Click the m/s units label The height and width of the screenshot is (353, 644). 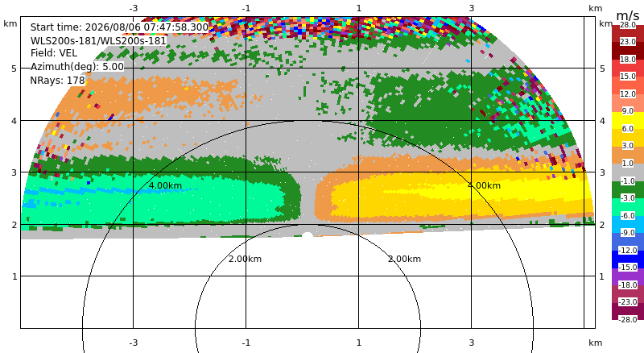tap(628, 15)
